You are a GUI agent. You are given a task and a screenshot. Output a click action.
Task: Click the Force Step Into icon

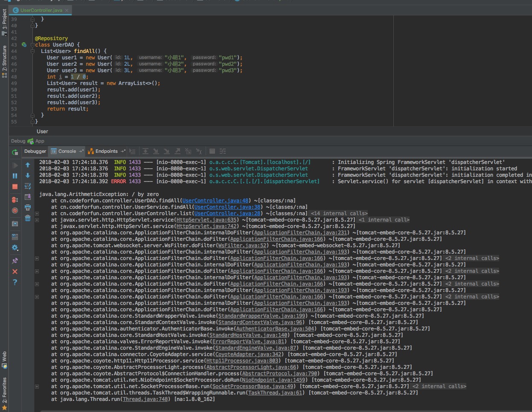pyautogui.click(x=166, y=151)
